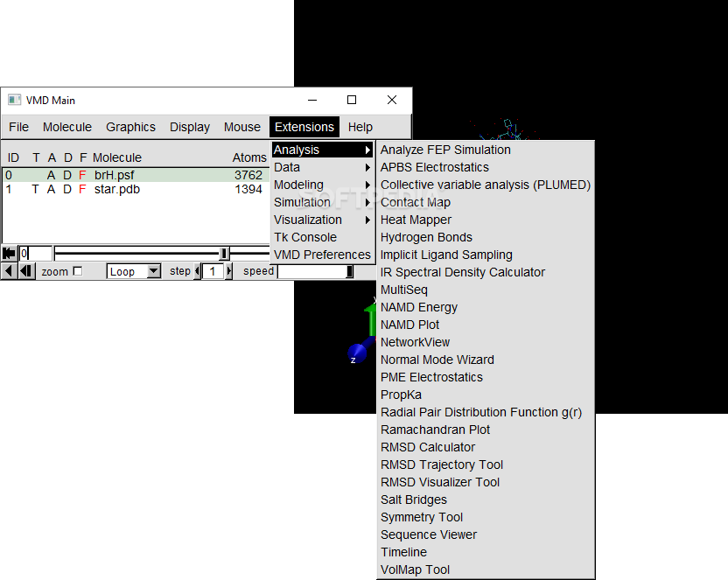Click the speed slider handle
The image size is (728, 580).
(x=350, y=271)
